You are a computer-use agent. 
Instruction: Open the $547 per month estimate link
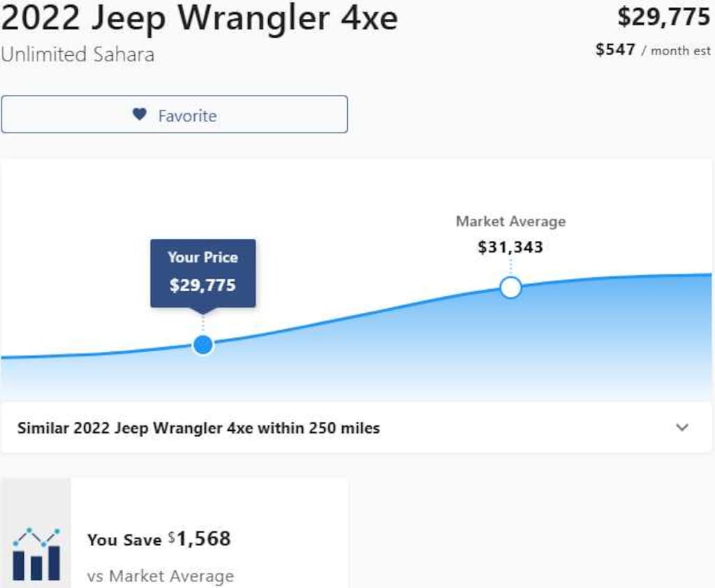click(653, 50)
